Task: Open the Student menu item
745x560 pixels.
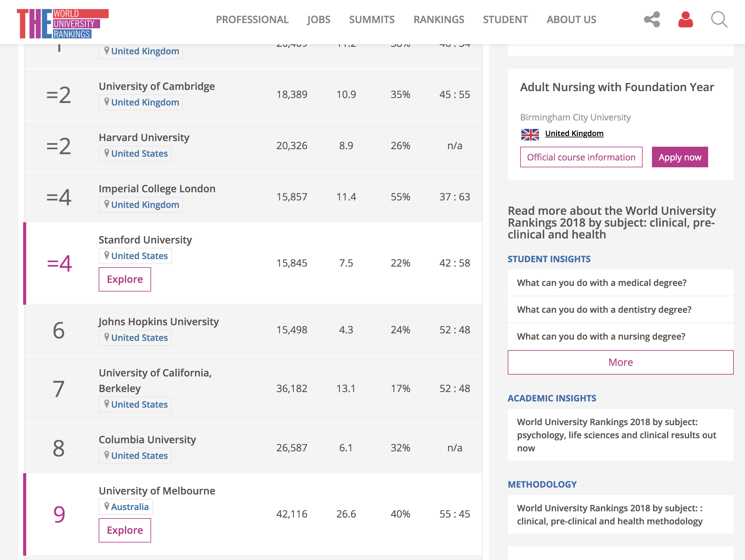Action: click(x=505, y=20)
